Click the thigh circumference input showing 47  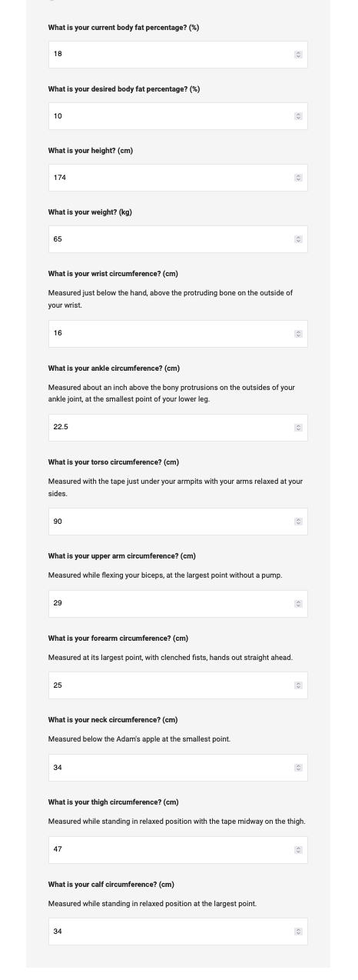pos(177,850)
